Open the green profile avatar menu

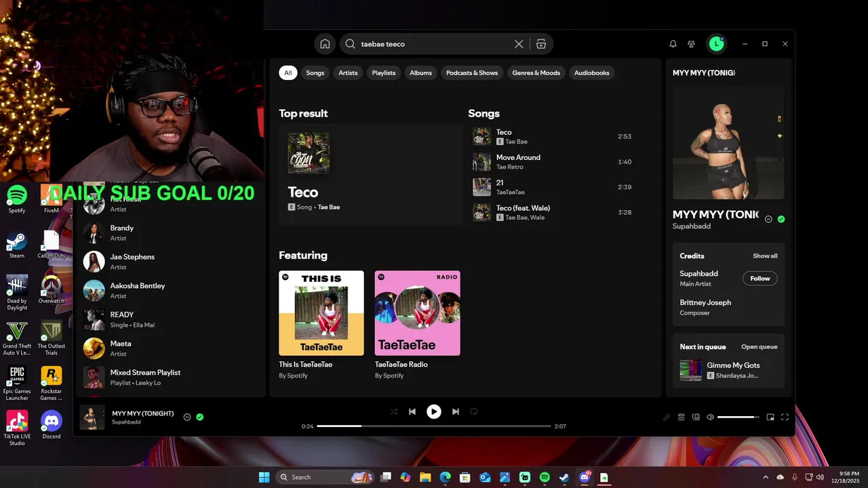click(x=717, y=44)
